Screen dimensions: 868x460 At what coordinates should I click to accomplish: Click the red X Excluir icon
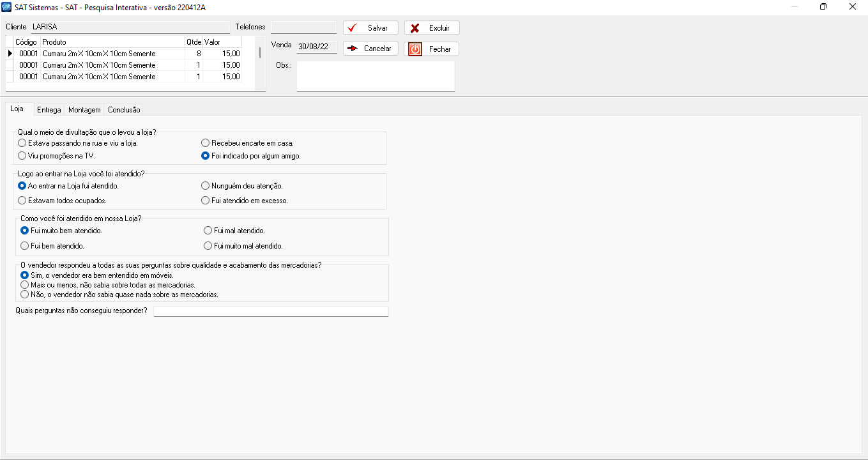point(415,28)
